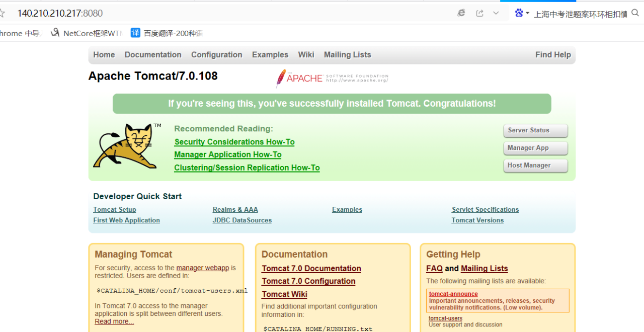Viewport: 644px width, 332px height.
Task: Open Wiki in Tomcat nav bar
Action: 306,55
